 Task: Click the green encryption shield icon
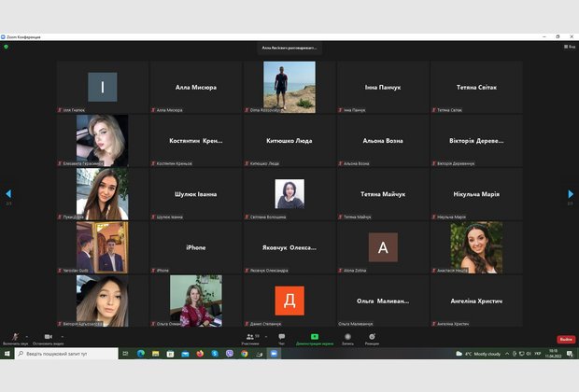[x=7, y=46]
